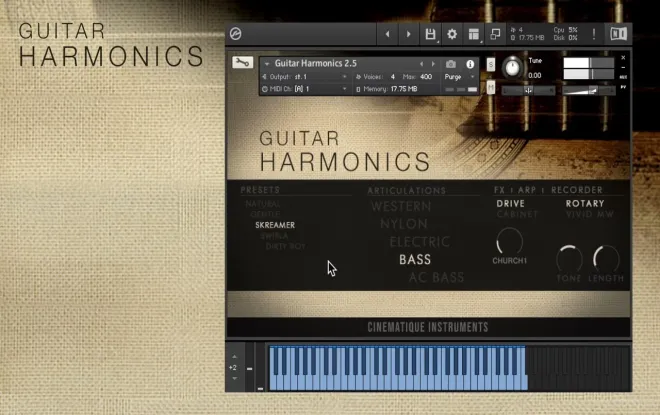Toggle the VIVID MW effect

click(x=590, y=215)
